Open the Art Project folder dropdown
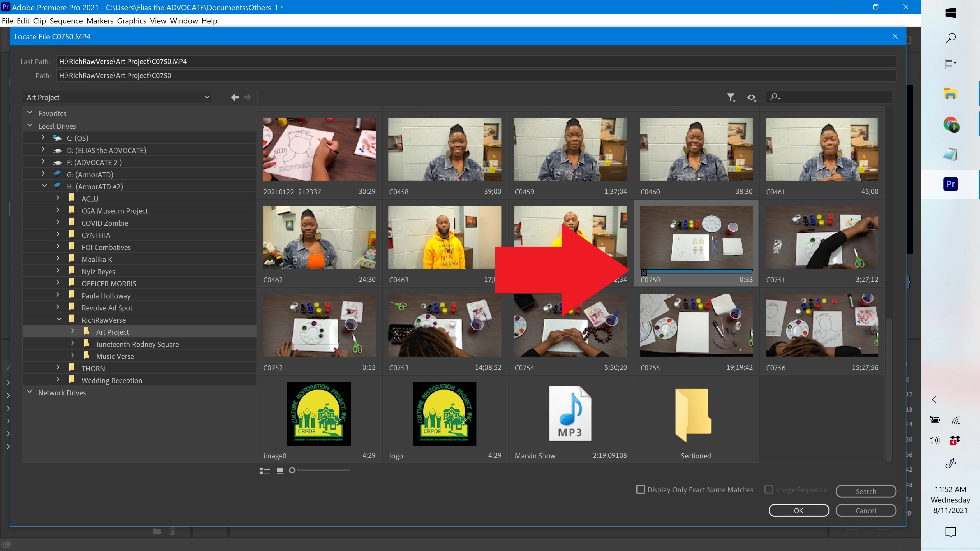The width and height of the screenshot is (980, 551). (117, 97)
